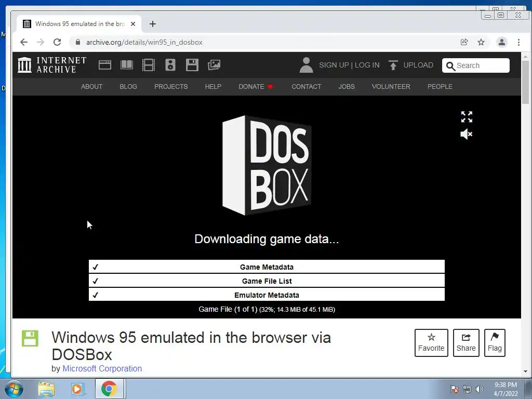Open the PROJECTS menu item
Image resolution: width=532 pixels, height=399 pixels.
(x=171, y=87)
